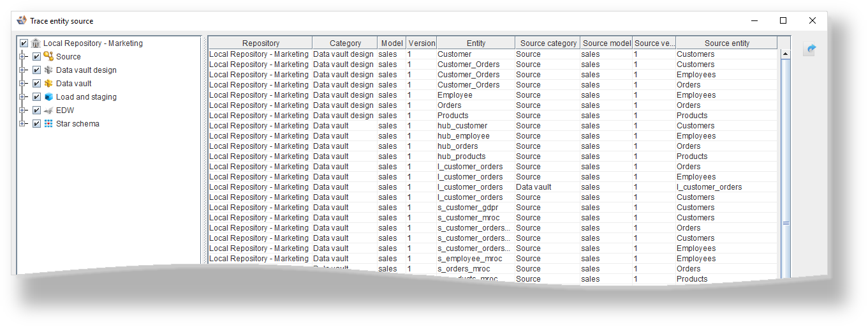The image size is (868, 327).
Task: Click the vertical scrollbar up arrow
Action: tap(785, 54)
